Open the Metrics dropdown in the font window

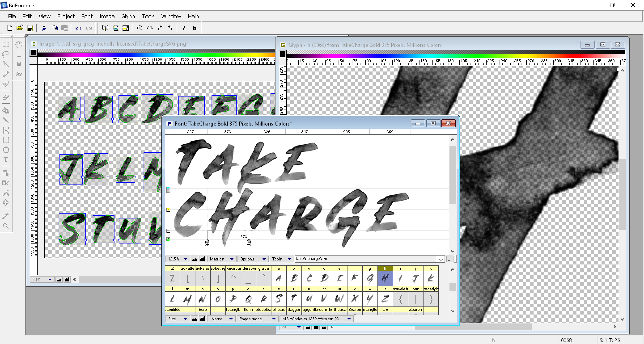(x=222, y=259)
